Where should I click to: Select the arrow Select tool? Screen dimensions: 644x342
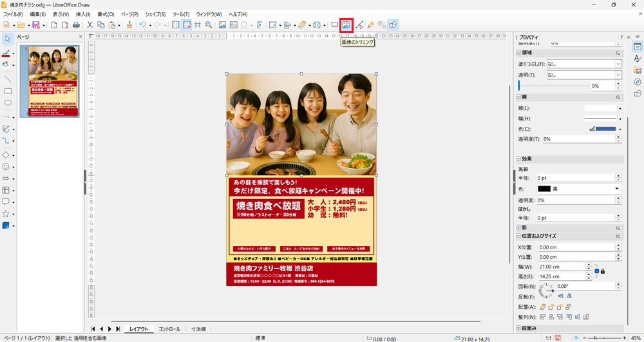click(x=8, y=39)
